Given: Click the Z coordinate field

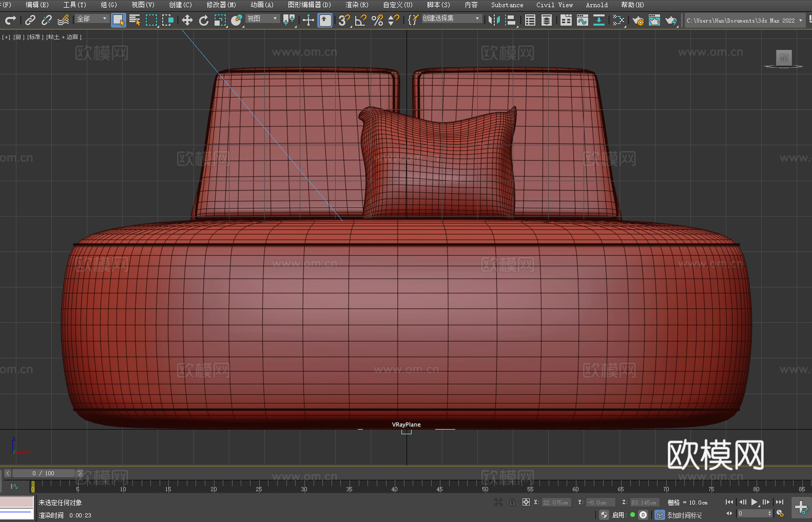Looking at the screenshot, I should (x=644, y=502).
